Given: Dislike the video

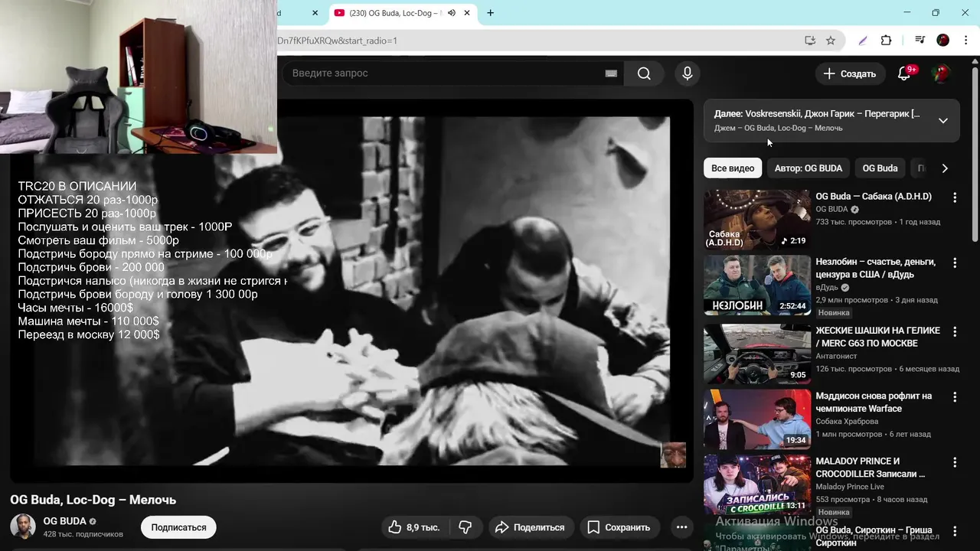Looking at the screenshot, I should coord(465,527).
